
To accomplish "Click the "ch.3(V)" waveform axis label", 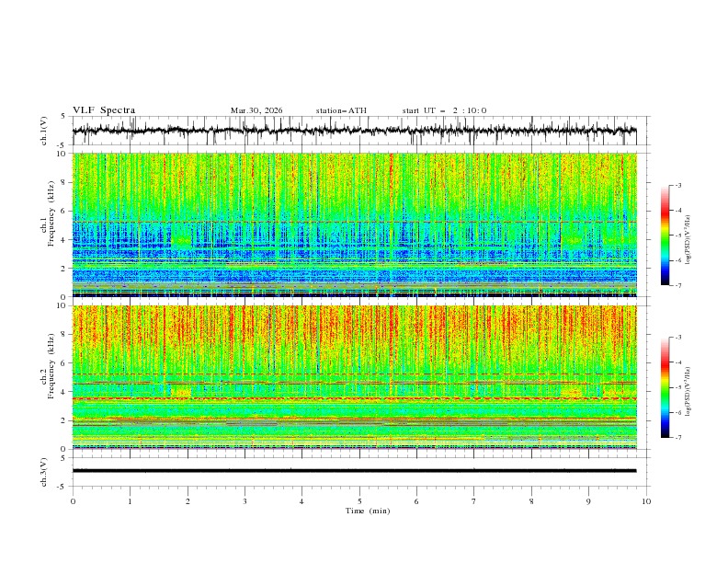I will [44, 472].
